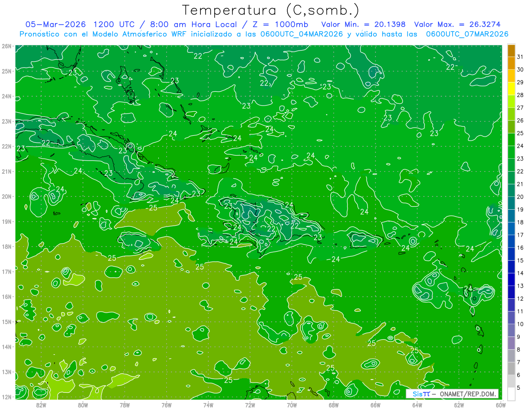
Task: Click the 80W longitude axis label
Action: tap(82, 405)
